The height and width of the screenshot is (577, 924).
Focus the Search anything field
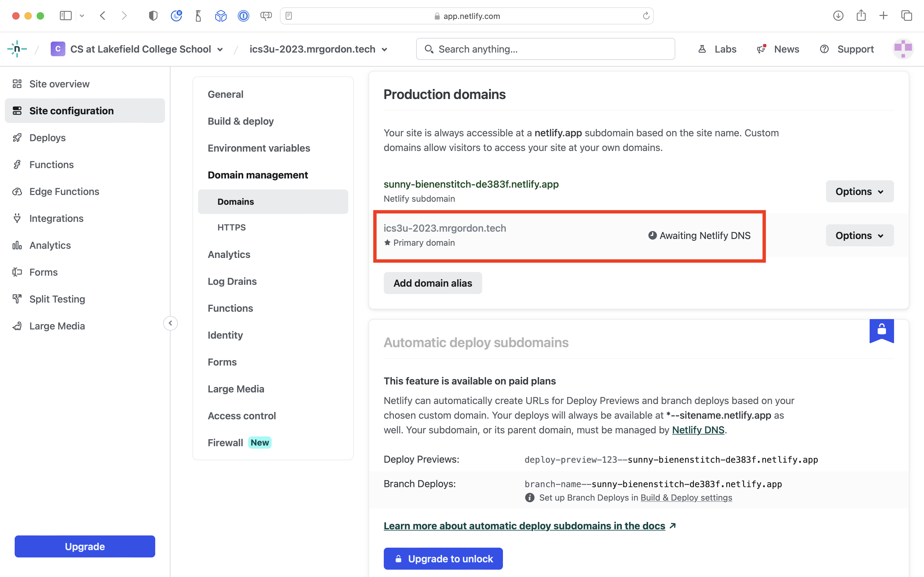[x=545, y=49]
